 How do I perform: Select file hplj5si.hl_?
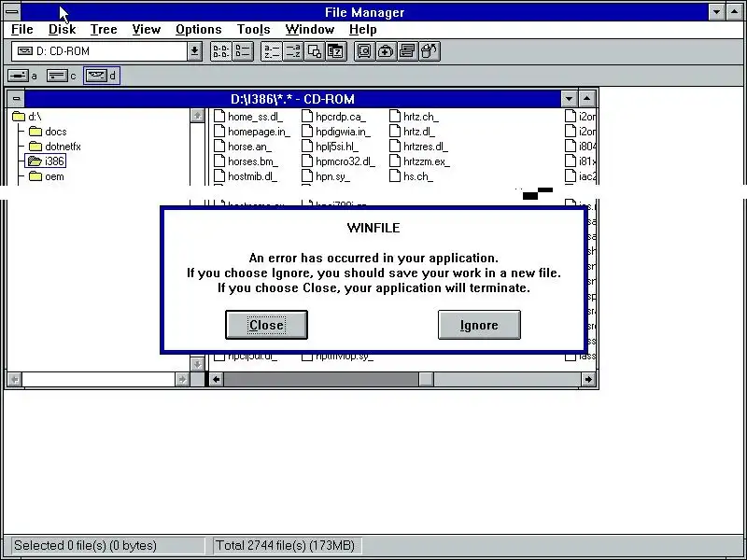[331, 147]
